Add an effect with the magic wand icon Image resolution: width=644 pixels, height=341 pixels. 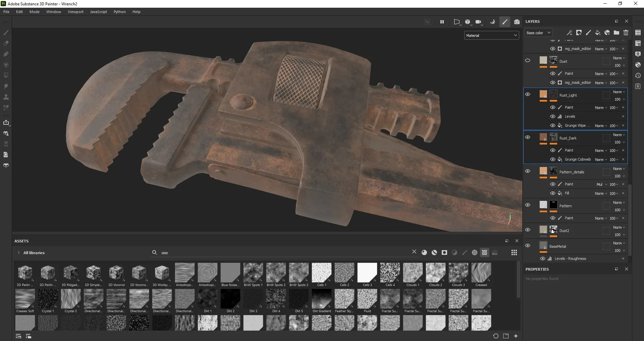pyautogui.click(x=570, y=33)
